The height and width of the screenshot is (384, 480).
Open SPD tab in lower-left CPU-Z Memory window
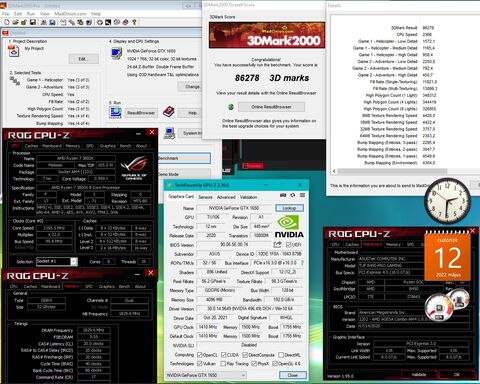click(x=89, y=286)
